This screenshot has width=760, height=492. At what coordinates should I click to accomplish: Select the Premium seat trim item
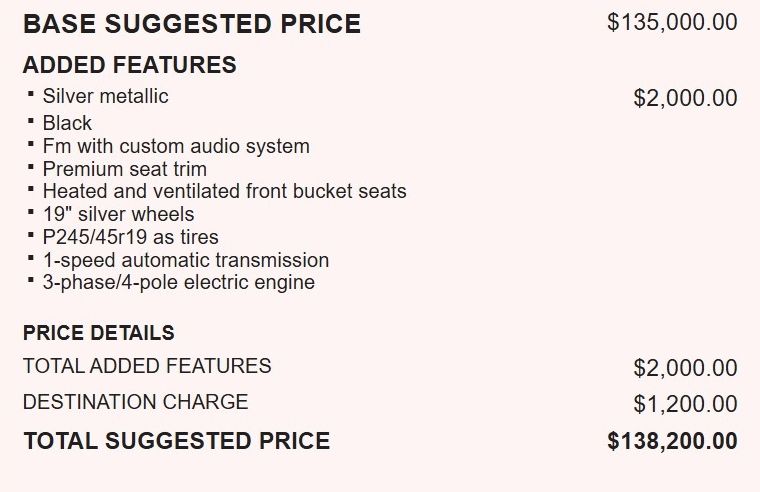click(124, 169)
